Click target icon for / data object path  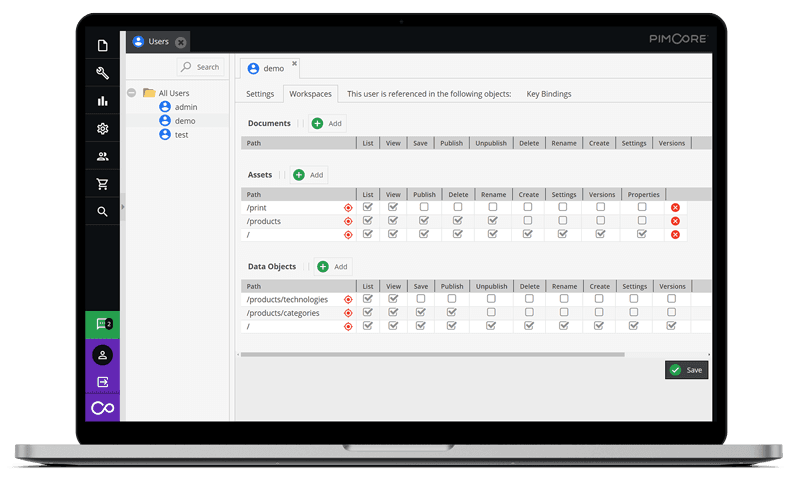pyautogui.click(x=348, y=326)
